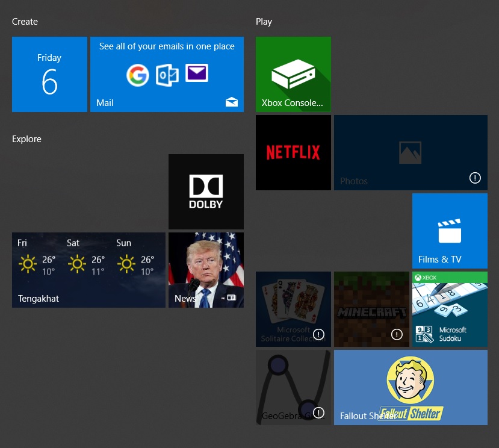Click the GeoGebra tile warning badge

(x=318, y=412)
